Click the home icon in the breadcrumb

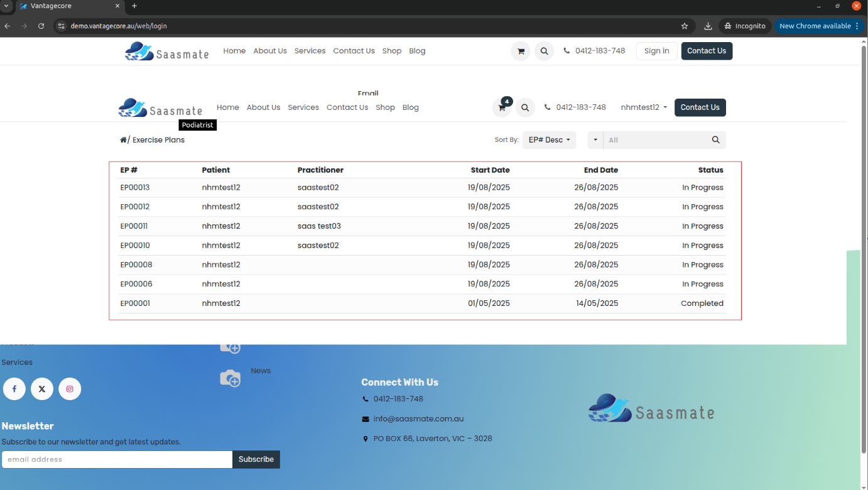tap(123, 140)
